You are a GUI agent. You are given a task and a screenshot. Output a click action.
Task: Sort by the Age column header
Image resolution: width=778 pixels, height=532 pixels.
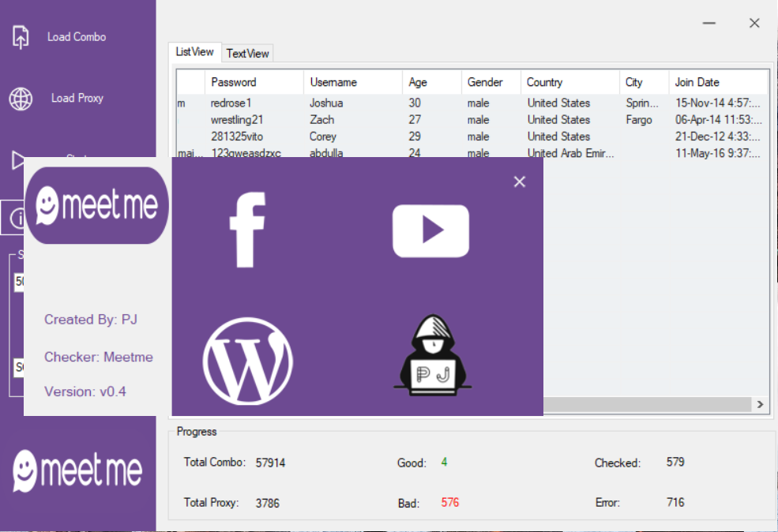(x=432, y=82)
